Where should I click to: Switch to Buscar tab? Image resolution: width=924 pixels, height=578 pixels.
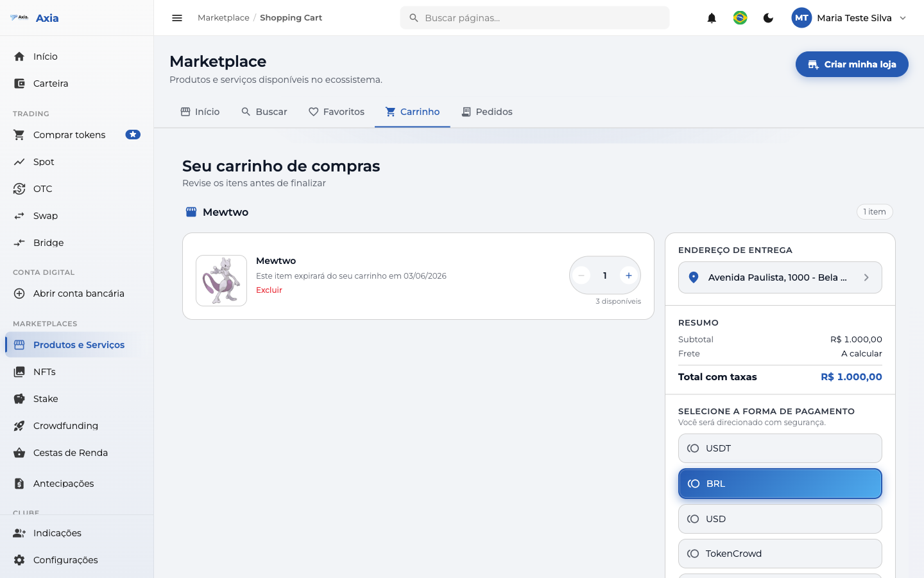click(264, 112)
